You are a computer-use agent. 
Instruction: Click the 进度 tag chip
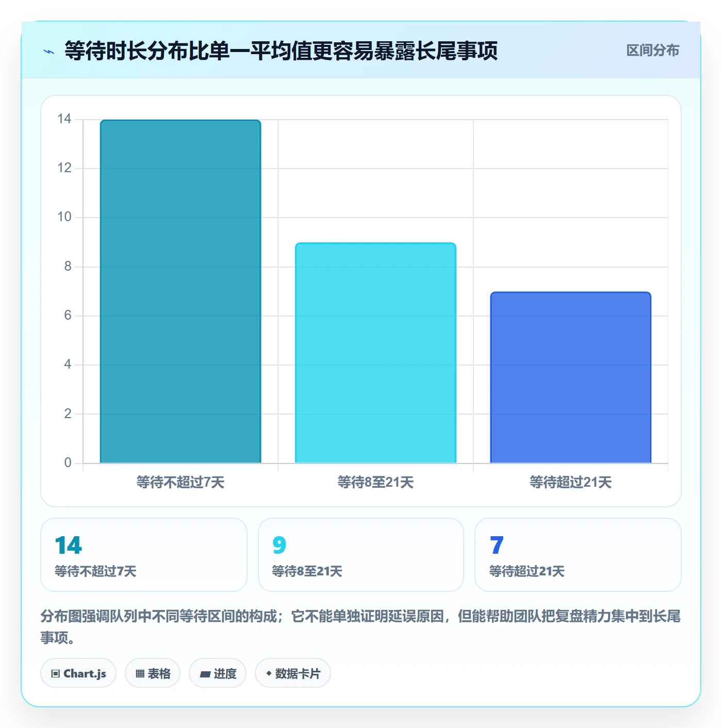(218, 673)
